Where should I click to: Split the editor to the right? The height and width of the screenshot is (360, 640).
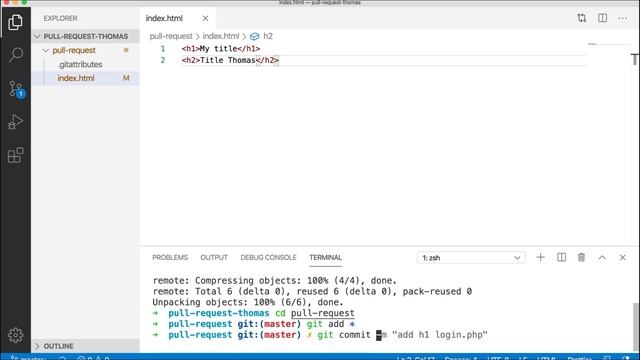pyautogui.click(x=602, y=18)
